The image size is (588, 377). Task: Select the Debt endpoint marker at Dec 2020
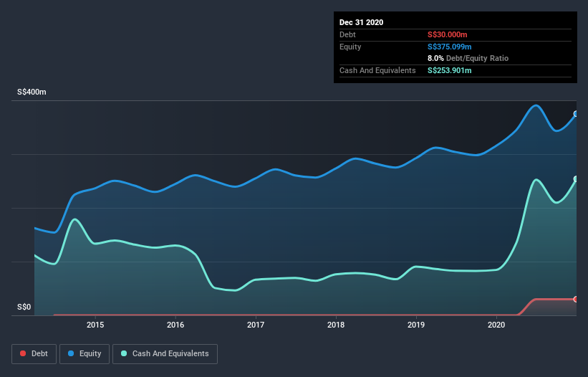coord(576,299)
